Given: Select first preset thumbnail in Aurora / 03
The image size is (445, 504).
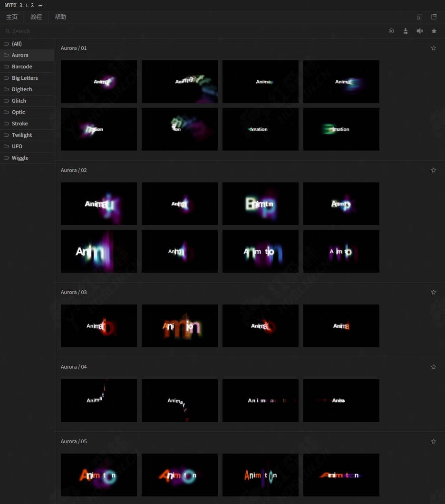Looking at the screenshot, I should point(99,326).
